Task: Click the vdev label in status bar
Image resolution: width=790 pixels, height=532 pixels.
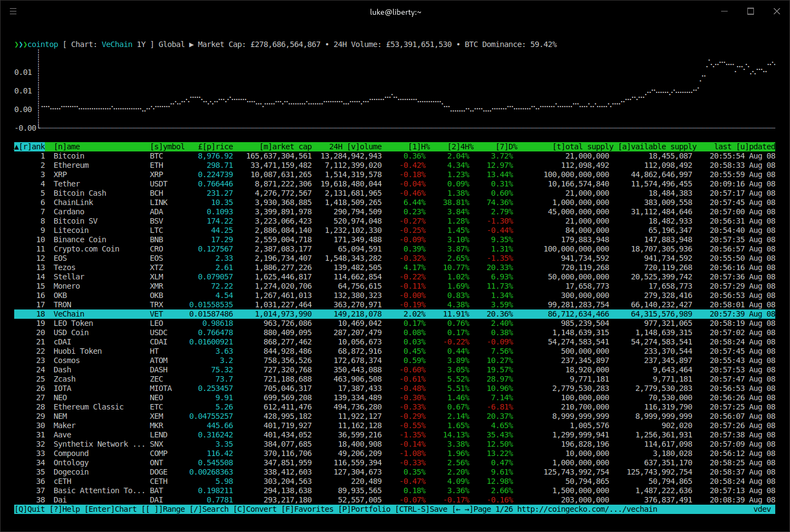Action: pos(762,509)
